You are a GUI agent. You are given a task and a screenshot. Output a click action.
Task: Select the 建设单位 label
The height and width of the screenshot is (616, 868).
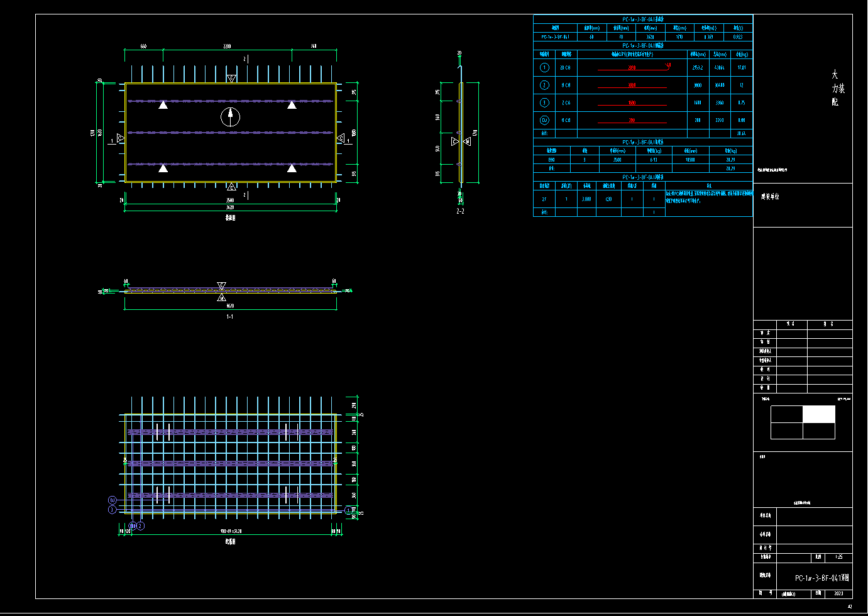(770, 196)
